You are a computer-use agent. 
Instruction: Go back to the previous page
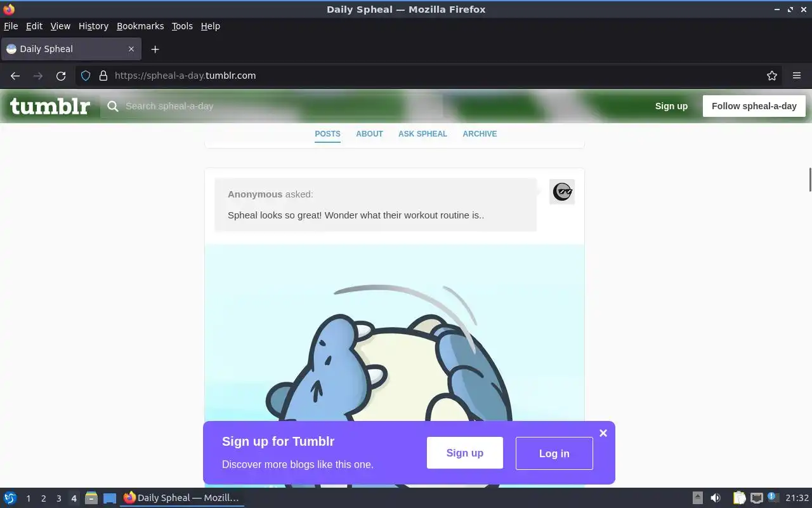[x=15, y=76]
